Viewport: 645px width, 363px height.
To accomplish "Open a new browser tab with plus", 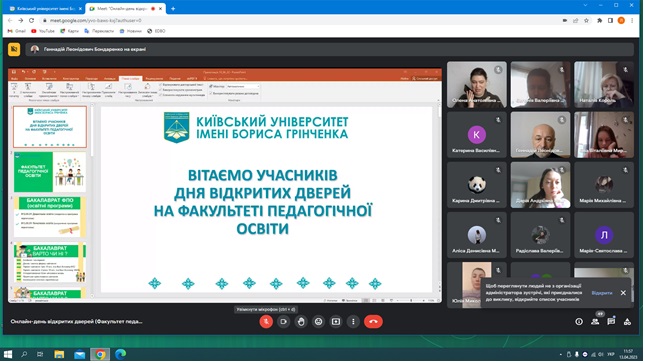I will 173,9.
